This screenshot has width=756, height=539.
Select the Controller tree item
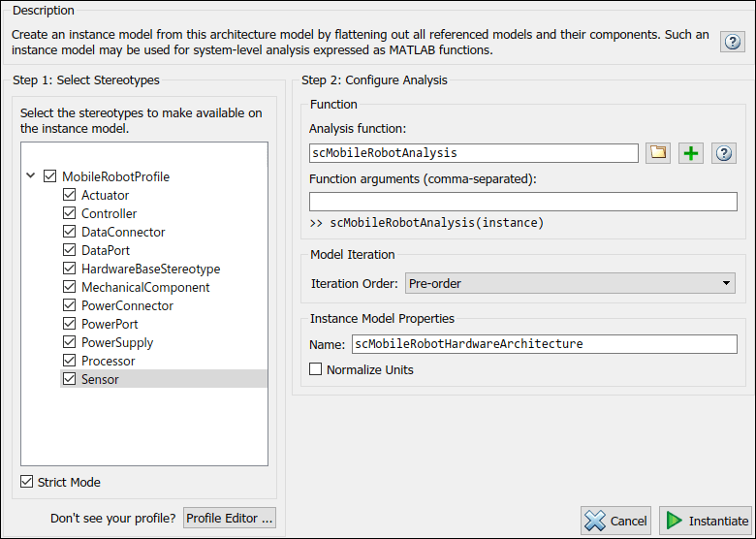point(109,213)
